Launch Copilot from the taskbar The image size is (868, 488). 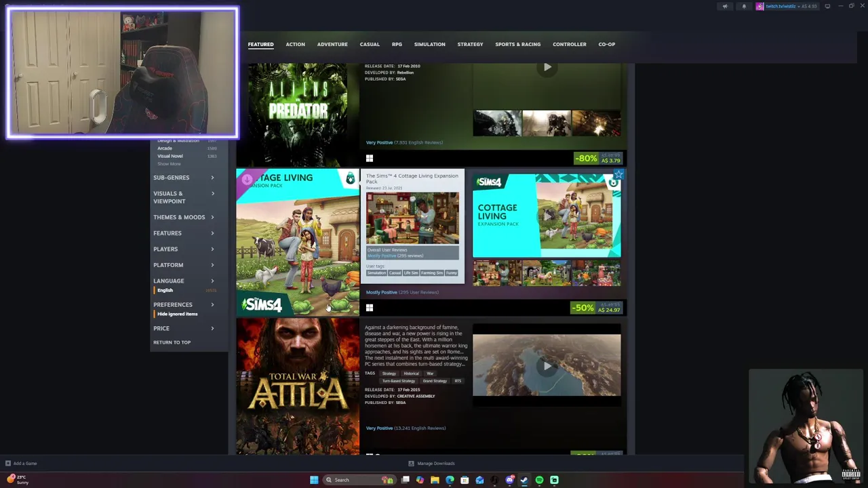point(420,480)
